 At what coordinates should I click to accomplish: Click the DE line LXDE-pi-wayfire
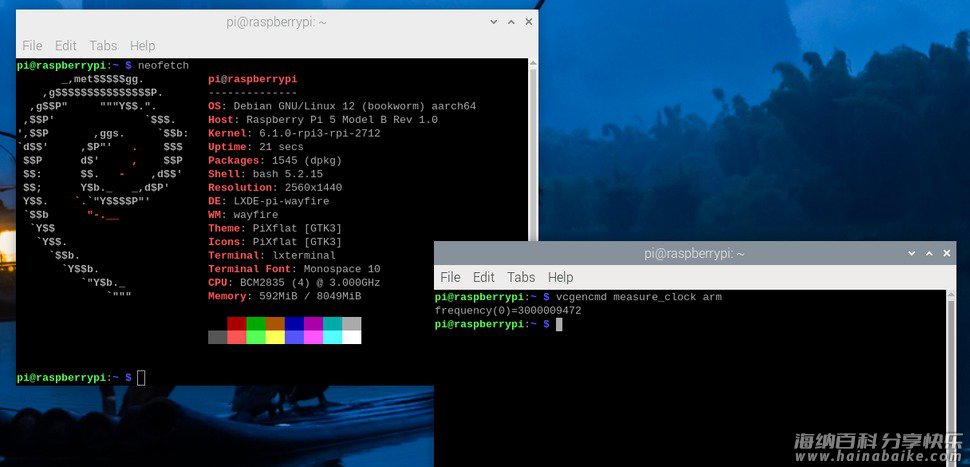tap(268, 202)
